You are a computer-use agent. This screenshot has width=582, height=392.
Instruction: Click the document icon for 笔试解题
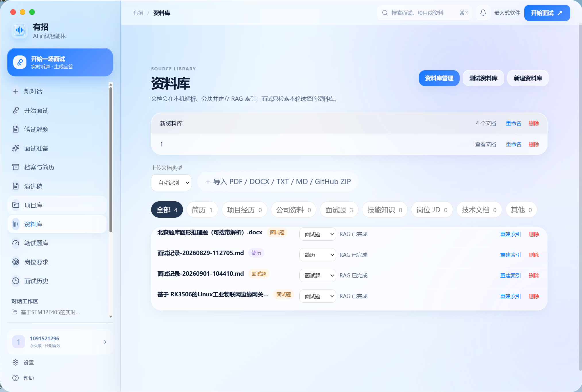pyautogui.click(x=16, y=129)
